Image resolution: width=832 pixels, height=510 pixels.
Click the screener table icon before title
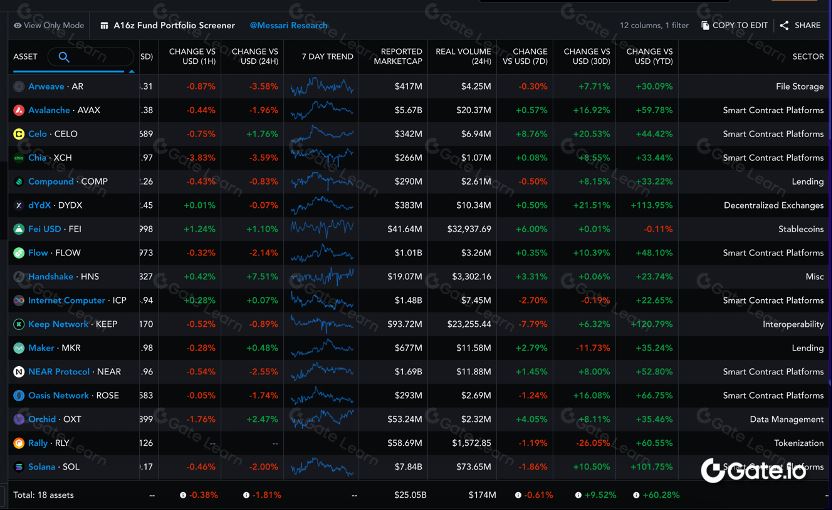coord(104,25)
